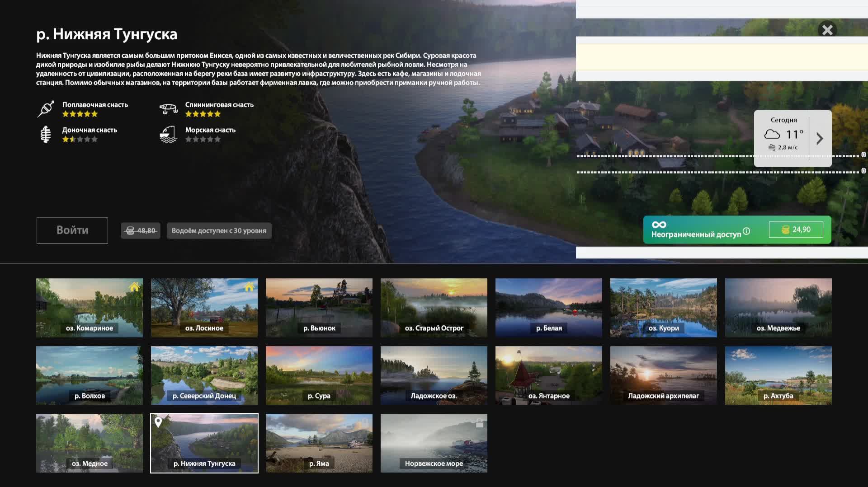Click the 2,8 м/с wind speed value
Image resolution: width=868 pixels, height=487 pixels.
point(788,148)
